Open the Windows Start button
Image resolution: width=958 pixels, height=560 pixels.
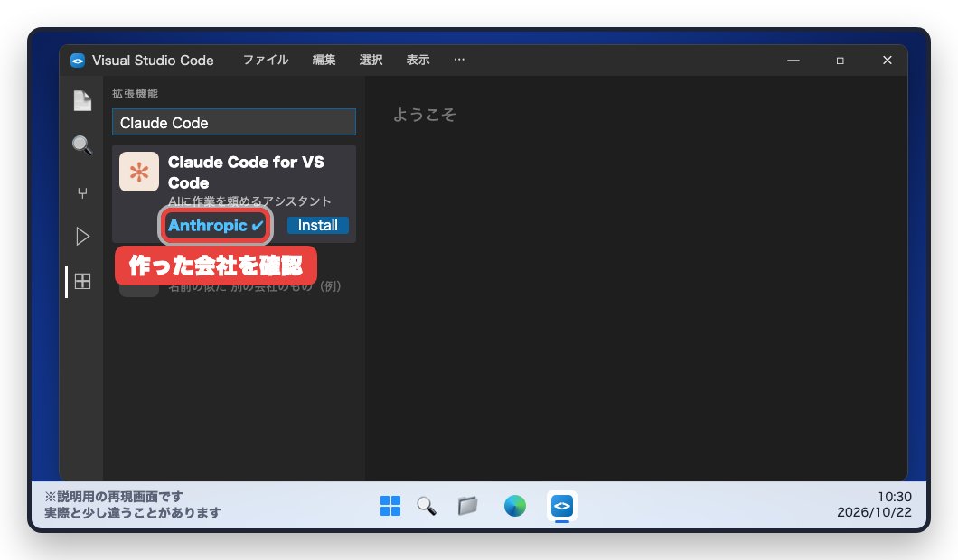(390, 506)
